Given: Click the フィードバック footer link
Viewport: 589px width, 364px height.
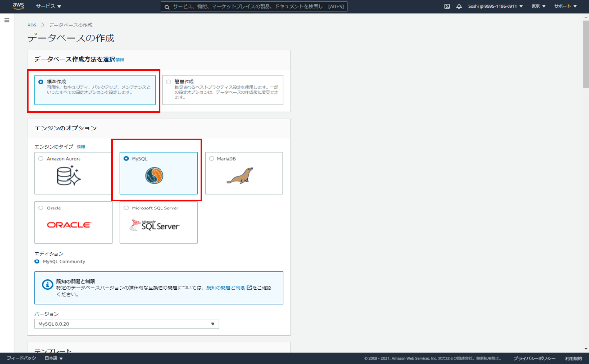Looking at the screenshot, I should click(x=21, y=358).
